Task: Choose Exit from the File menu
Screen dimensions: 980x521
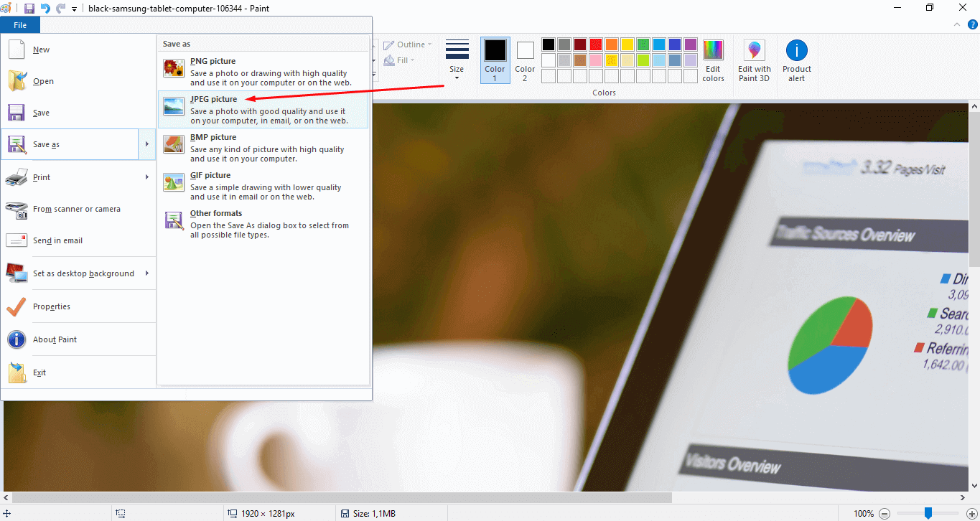Action: 78,372
